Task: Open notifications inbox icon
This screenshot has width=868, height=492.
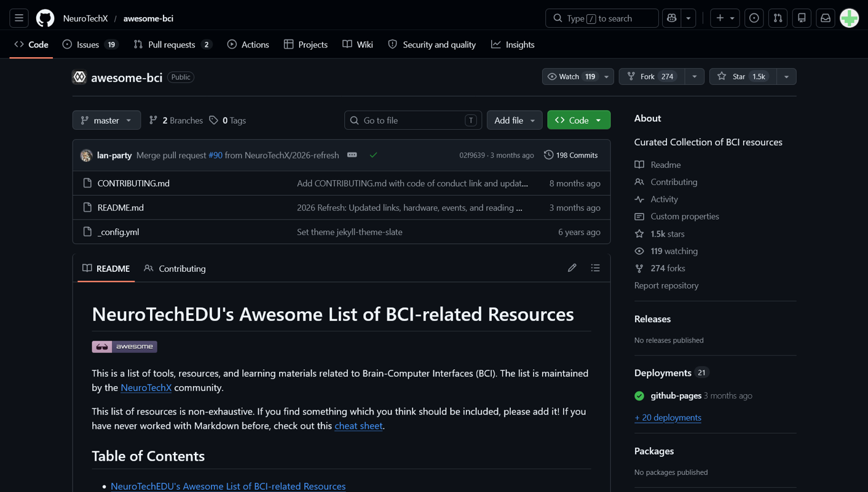Action: (826, 18)
